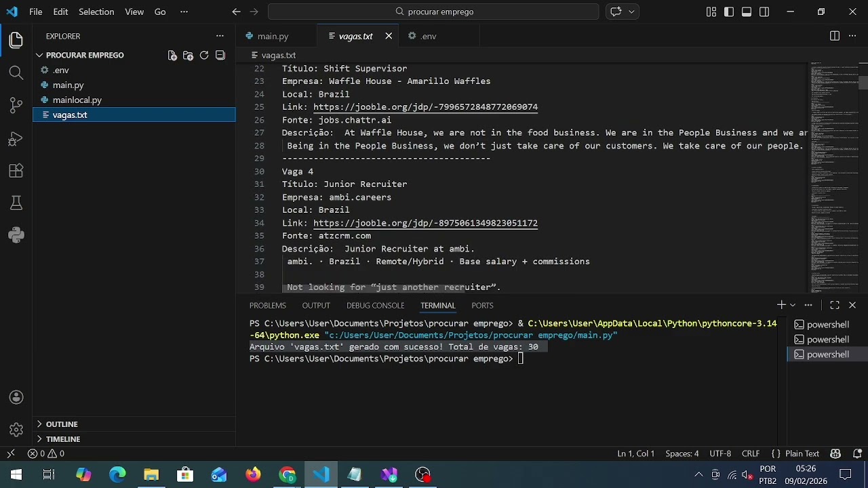
Task: Switch to the OUTPUT panel tab
Action: point(316,306)
